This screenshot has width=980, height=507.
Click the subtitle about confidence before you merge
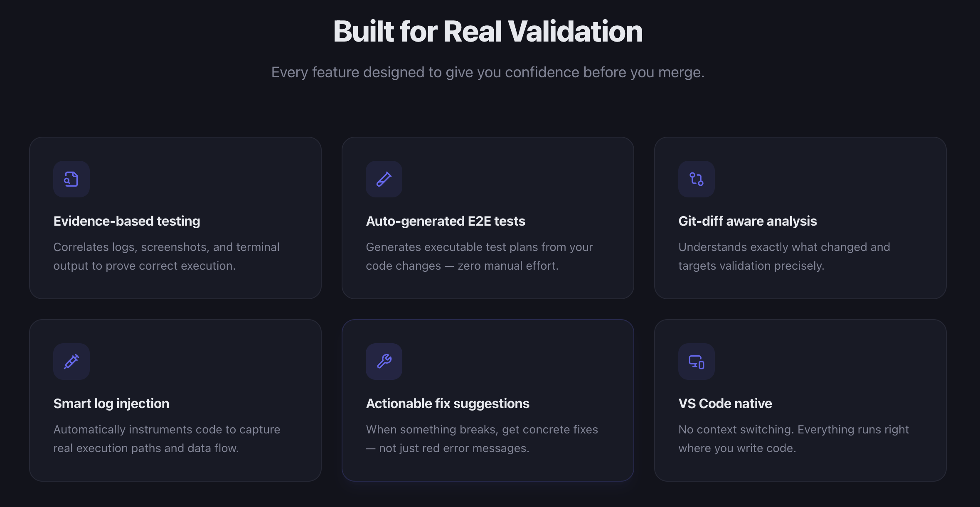(x=488, y=72)
